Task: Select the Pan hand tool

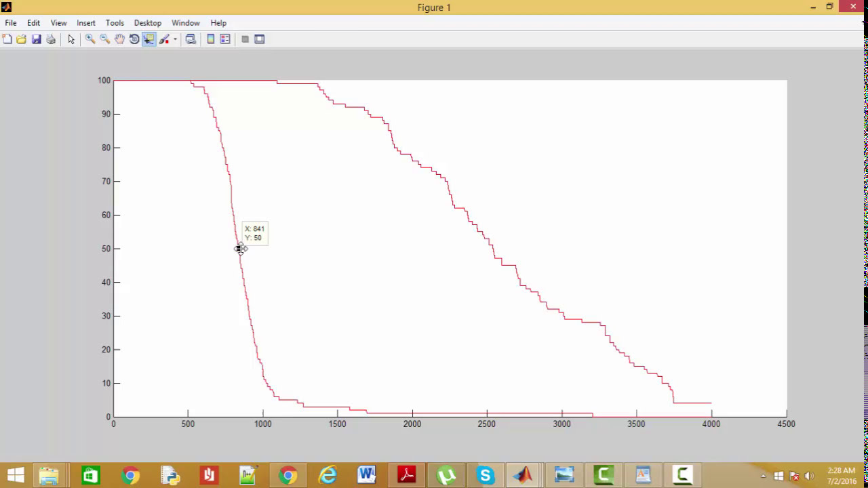Action: pos(119,39)
